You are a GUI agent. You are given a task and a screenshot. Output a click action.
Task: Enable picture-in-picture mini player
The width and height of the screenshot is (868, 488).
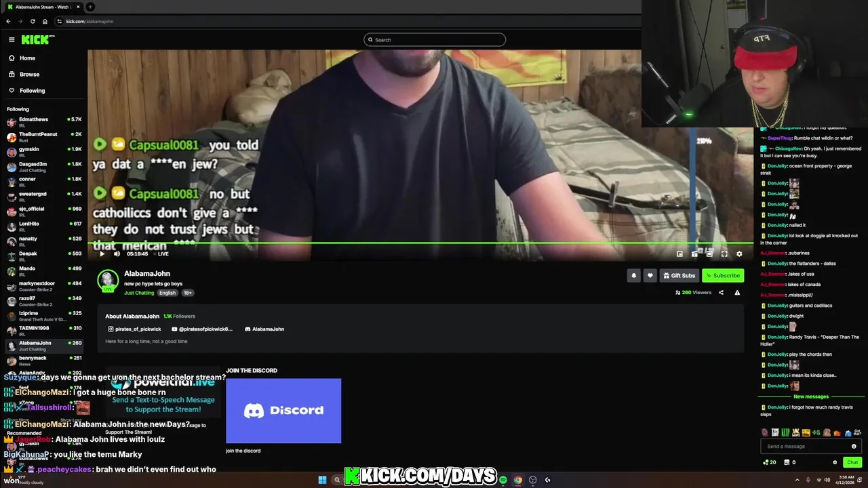[679, 254]
